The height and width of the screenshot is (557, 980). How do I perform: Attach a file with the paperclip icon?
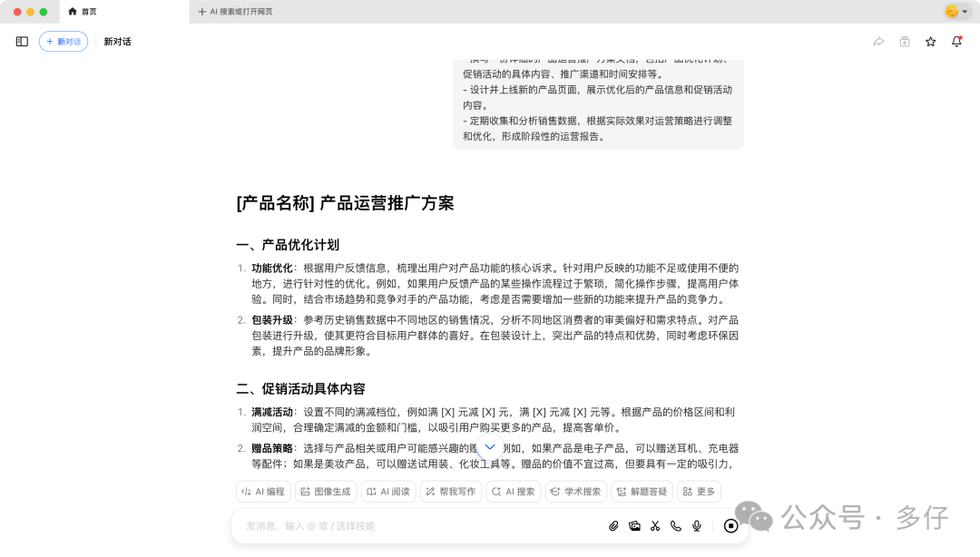point(613,526)
